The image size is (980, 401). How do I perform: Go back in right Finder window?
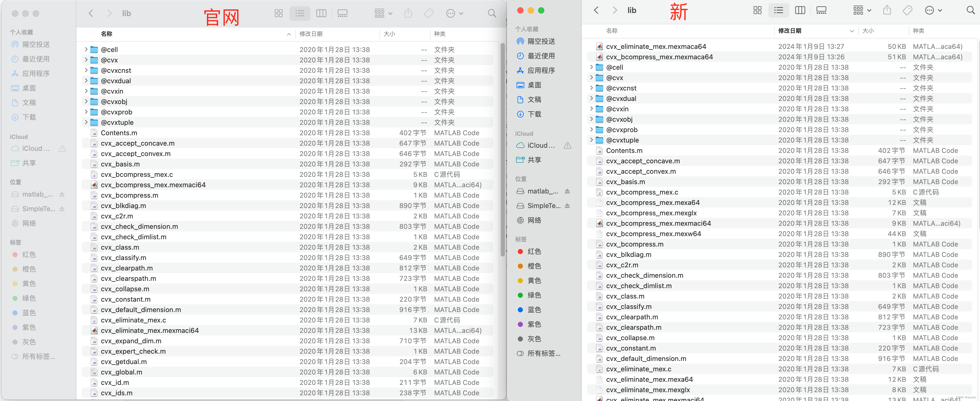tap(596, 10)
